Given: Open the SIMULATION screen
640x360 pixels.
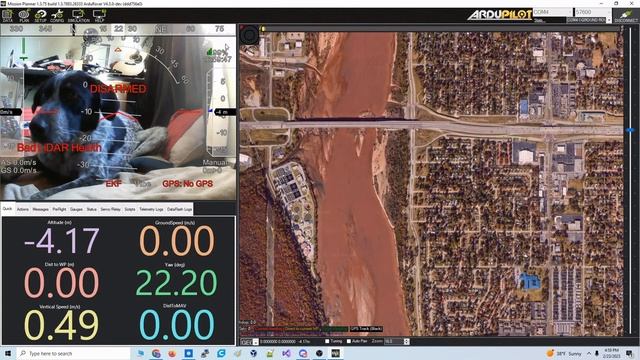Looking at the screenshot, I should [x=78, y=16].
